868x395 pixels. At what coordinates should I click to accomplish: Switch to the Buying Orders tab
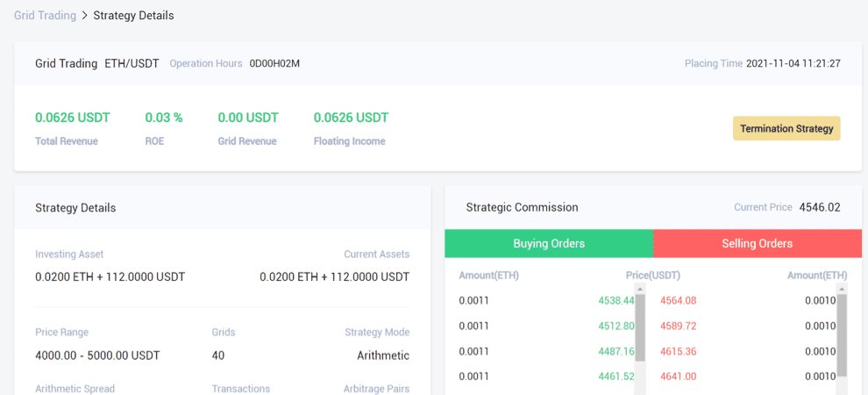549,243
